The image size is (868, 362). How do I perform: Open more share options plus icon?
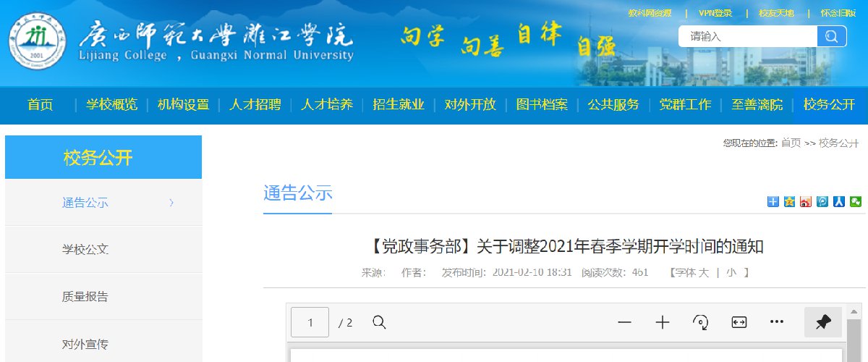point(773,202)
